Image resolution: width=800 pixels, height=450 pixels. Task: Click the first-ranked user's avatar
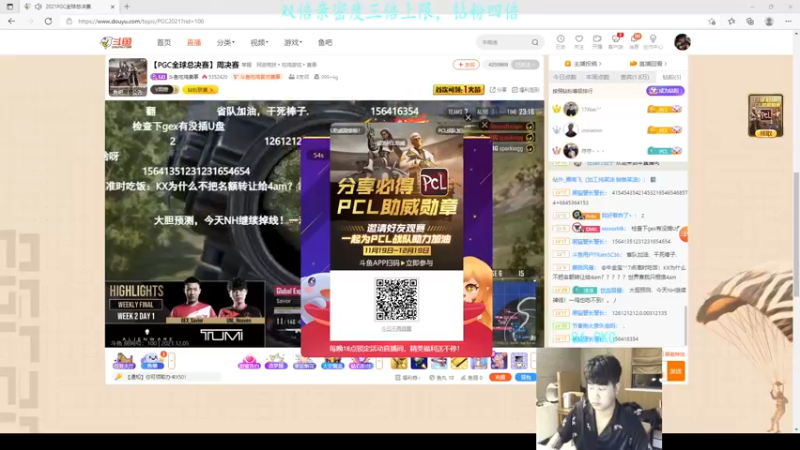570,109
